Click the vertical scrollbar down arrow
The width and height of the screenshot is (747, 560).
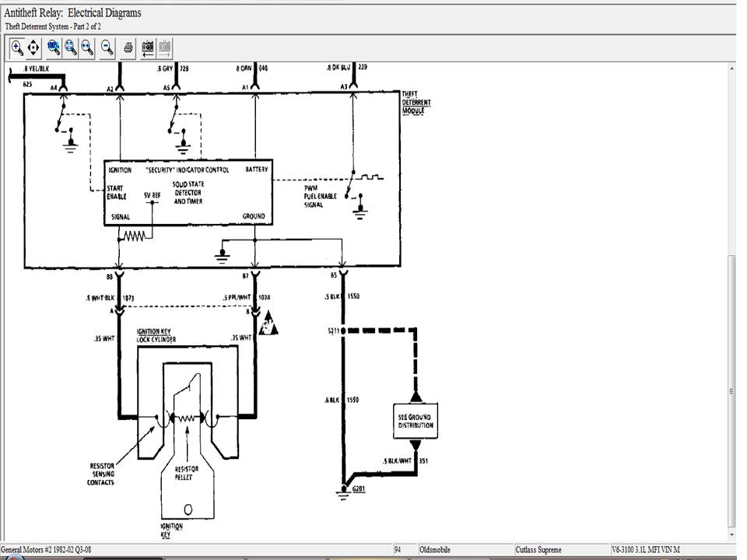click(731, 535)
